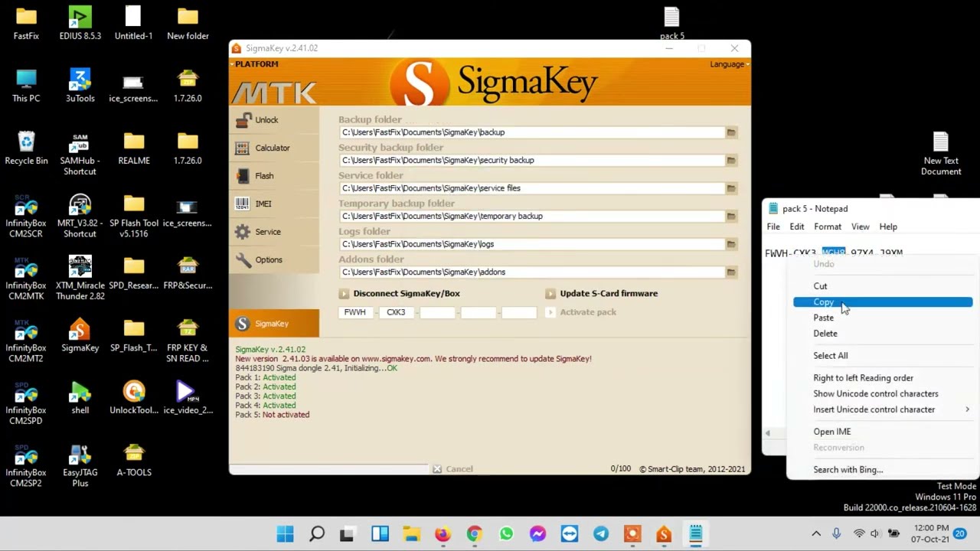Click the first pack code field FWVH
This screenshot has width=980, height=551.
pyautogui.click(x=355, y=312)
